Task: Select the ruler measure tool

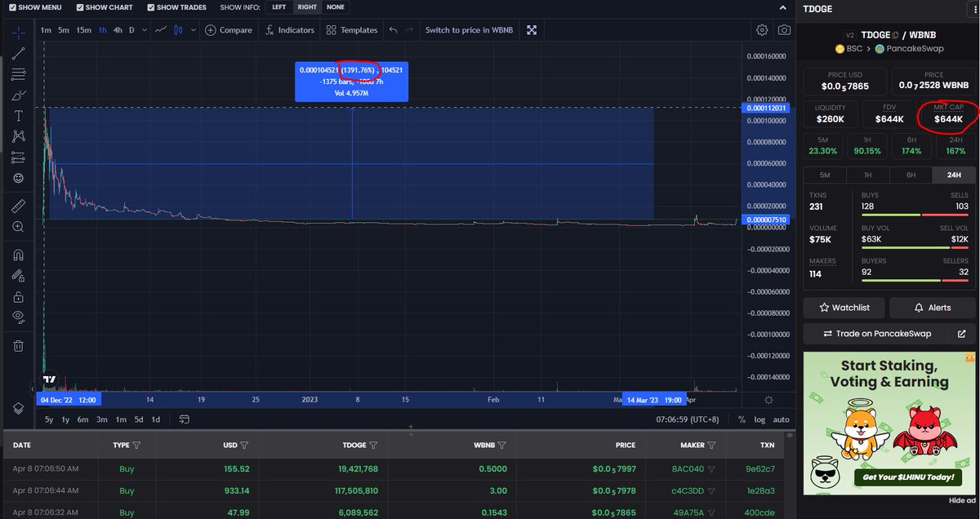Action: pyautogui.click(x=18, y=206)
